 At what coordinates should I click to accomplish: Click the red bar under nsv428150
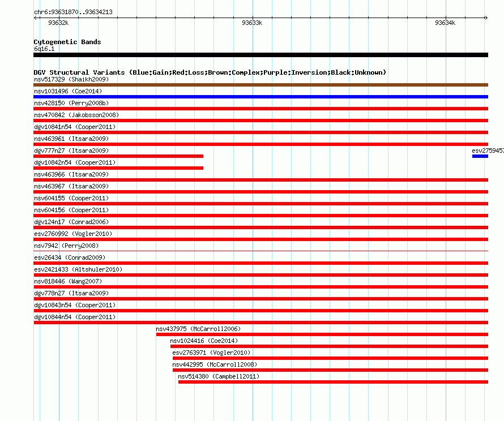pyautogui.click(x=260, y=109)
